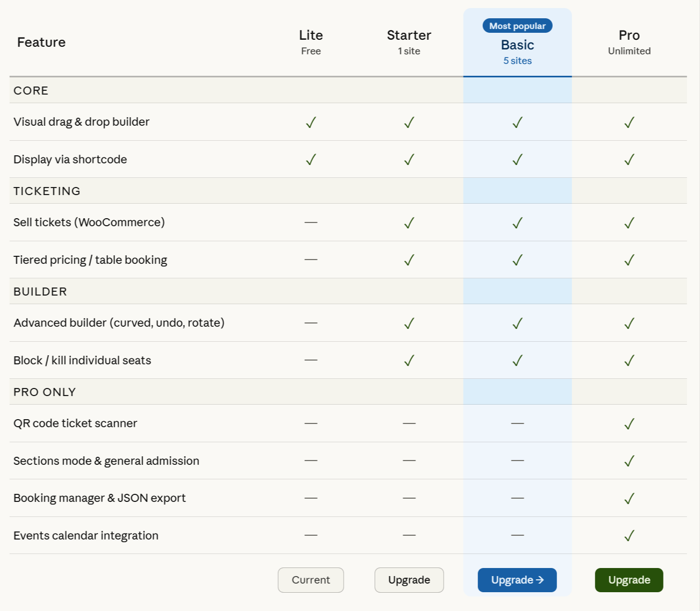
Task: Click the Unlimited text under Pro
Action: coord(629,51)
